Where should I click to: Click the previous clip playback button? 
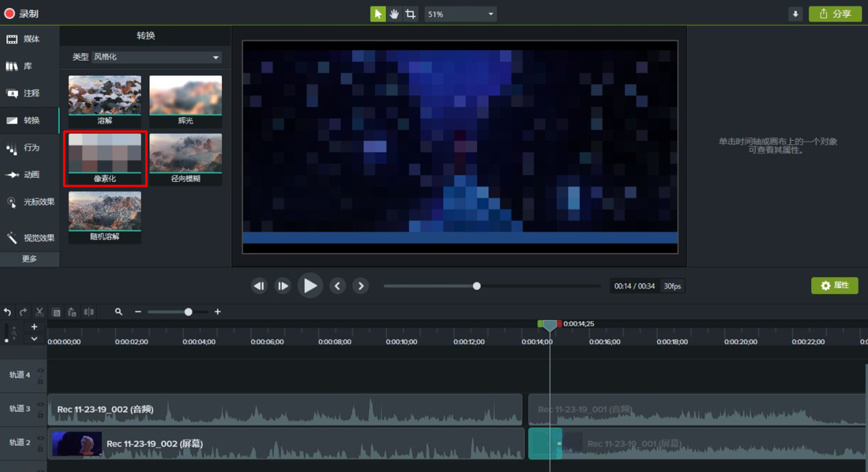coord(259,286)
